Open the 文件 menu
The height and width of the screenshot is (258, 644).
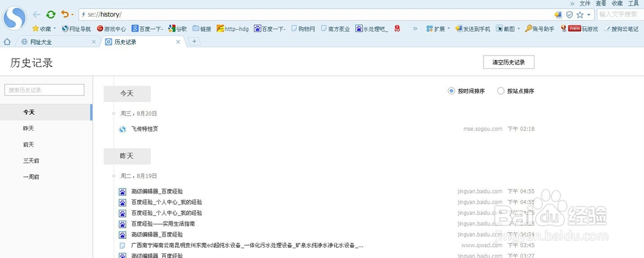[x=585, y=3]
